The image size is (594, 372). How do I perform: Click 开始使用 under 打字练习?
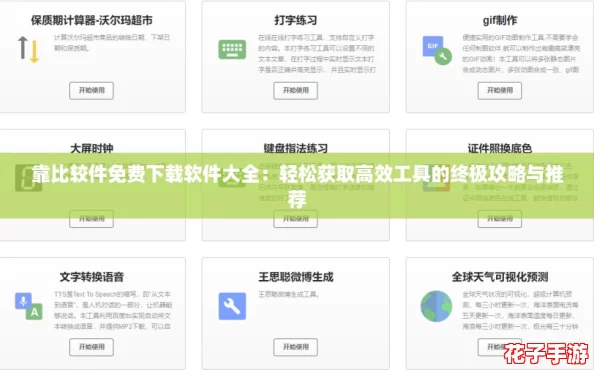point(295,91)
